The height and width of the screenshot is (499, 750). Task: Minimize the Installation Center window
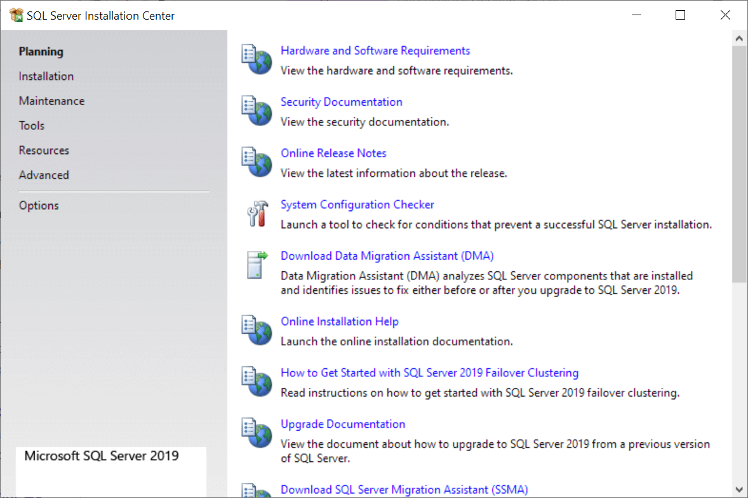click(x=636, y=15)
